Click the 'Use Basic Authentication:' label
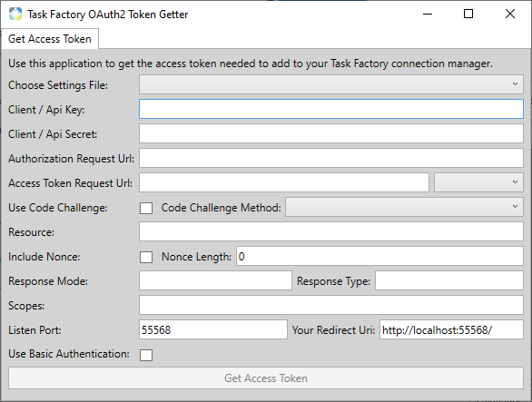532x402 pixels. point(69,354)
